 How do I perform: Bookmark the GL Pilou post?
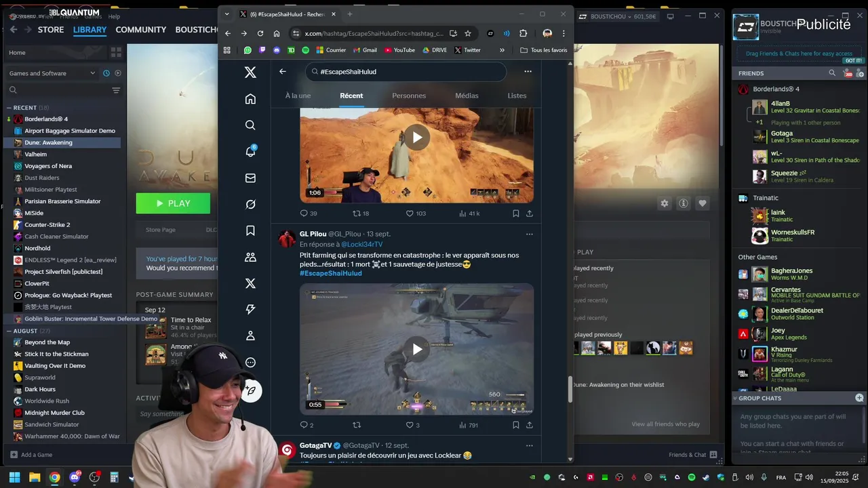coord(516,425)
